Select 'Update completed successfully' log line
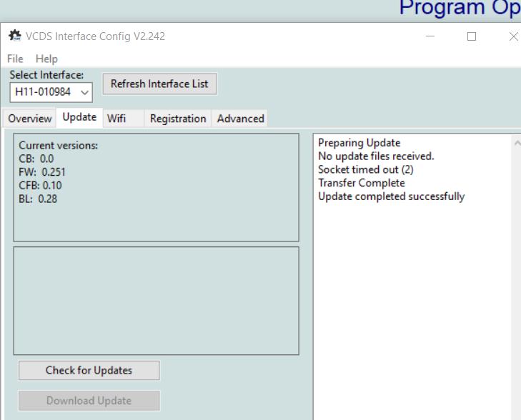 click(392, 196)
